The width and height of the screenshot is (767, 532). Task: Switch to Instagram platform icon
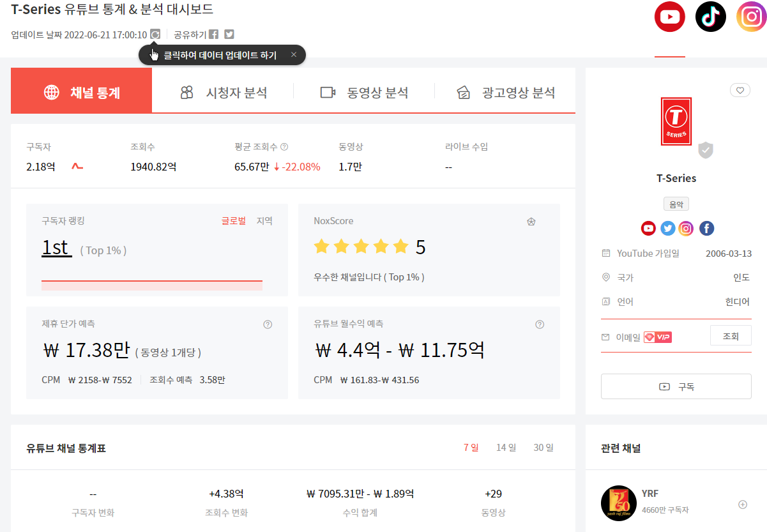coord(752,17)
